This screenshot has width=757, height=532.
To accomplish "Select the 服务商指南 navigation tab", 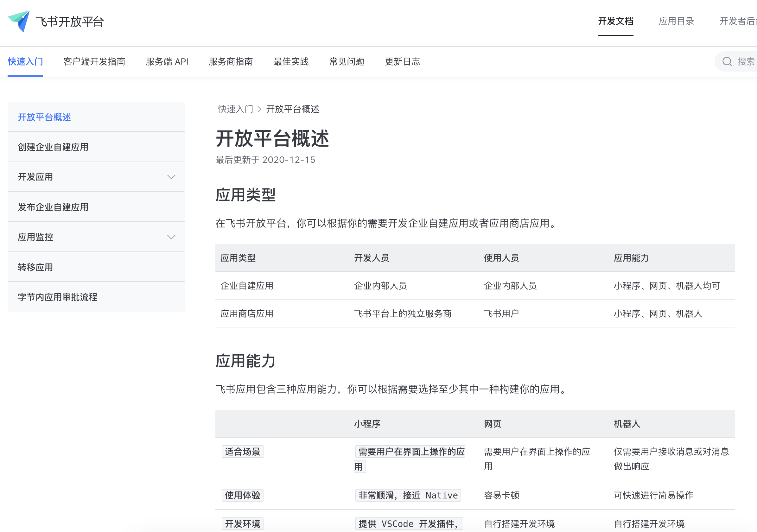I will [231, 62].
